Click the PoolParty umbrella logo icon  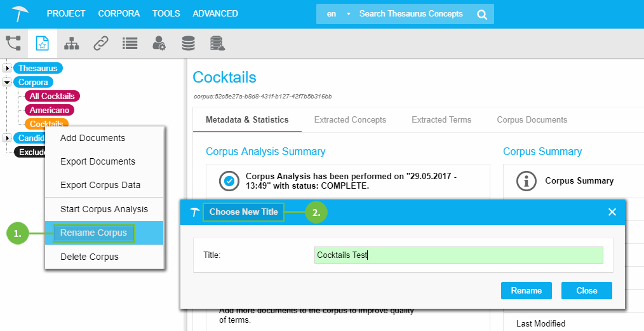(x=20, y=13)
